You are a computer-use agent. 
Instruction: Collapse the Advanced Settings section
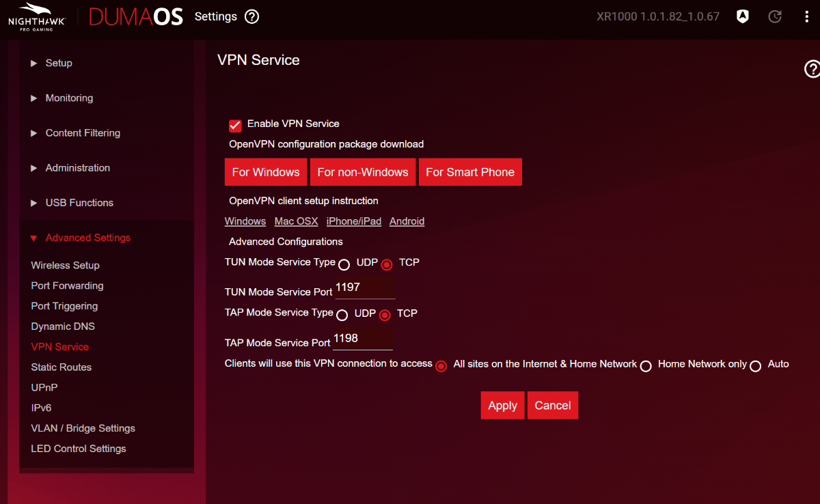click(87, 238)
